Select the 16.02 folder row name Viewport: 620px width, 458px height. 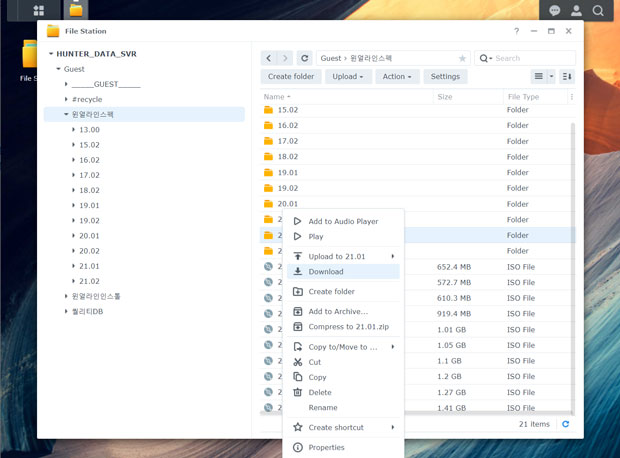pos(288,125)
